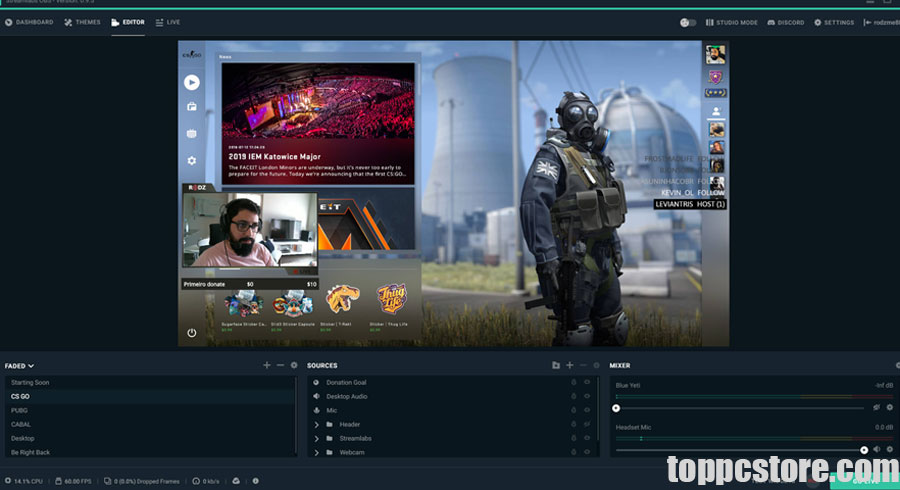The width and height of the screenshot is (900, 490).
Task: Click the 0 kb/s bandwidth indicator
Action: click(205, 481)
